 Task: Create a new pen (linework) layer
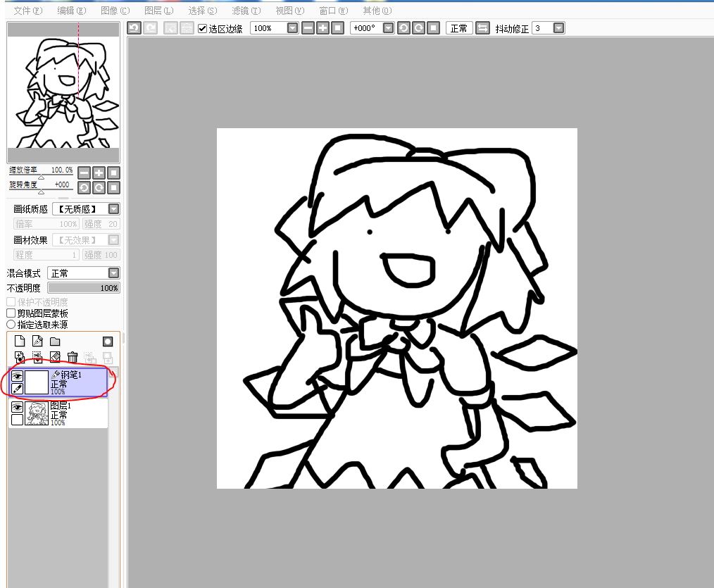coord(37,342)
